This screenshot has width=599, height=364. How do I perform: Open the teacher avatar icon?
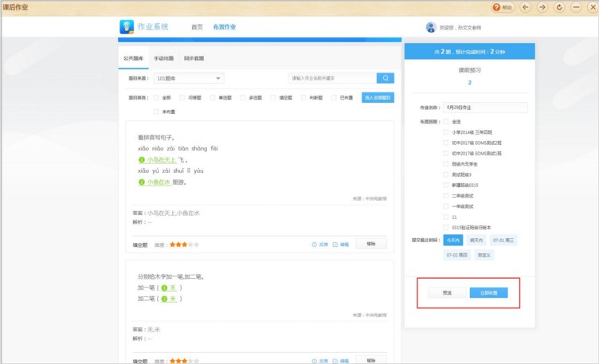point(431,27)
